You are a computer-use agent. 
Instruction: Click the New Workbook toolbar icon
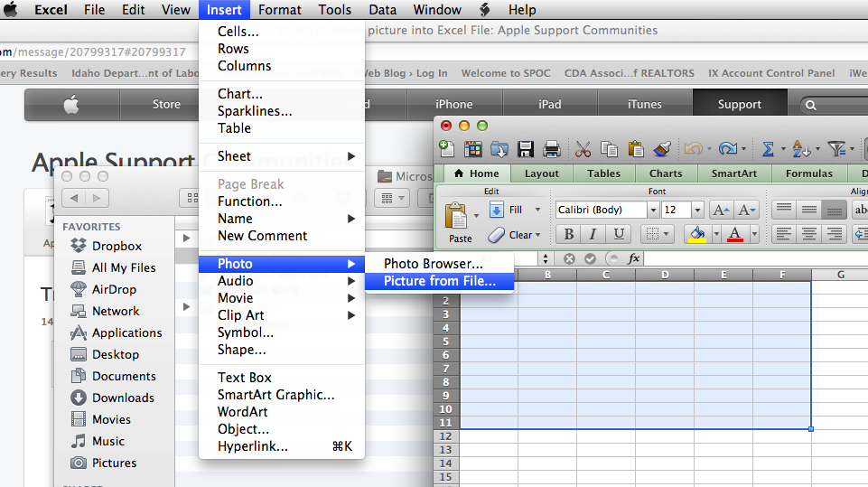[446, 148]
